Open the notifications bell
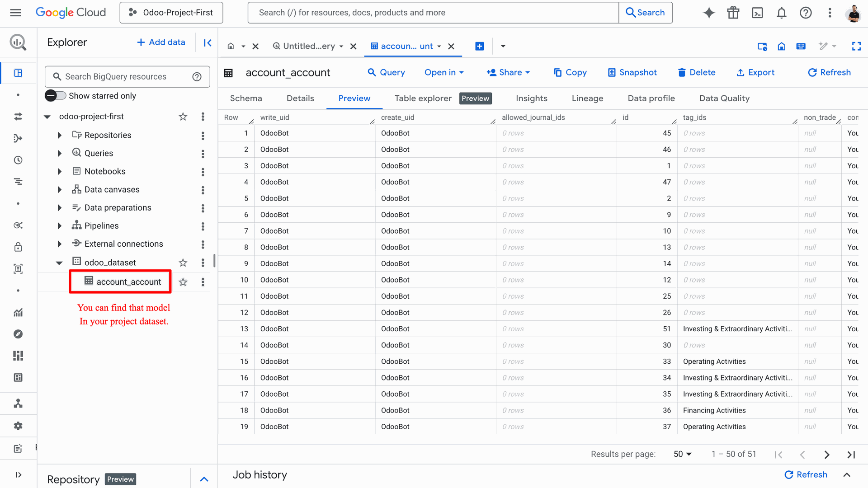 click(781, 13)
